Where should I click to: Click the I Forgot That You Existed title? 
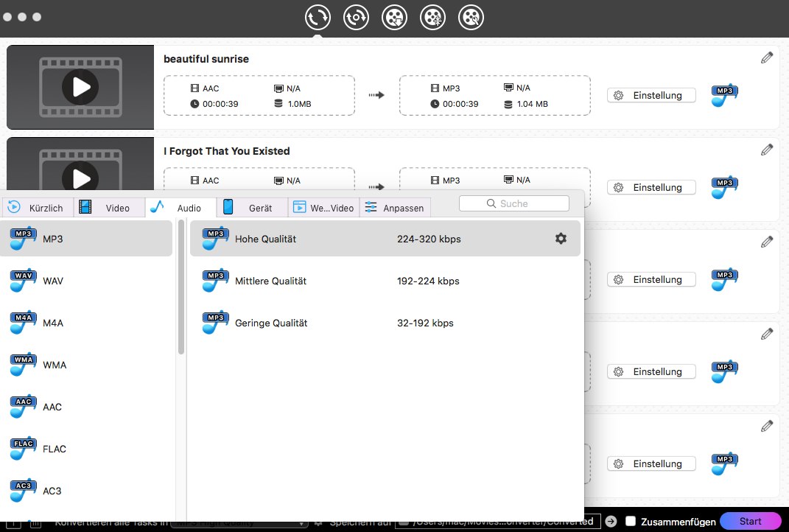226,151
